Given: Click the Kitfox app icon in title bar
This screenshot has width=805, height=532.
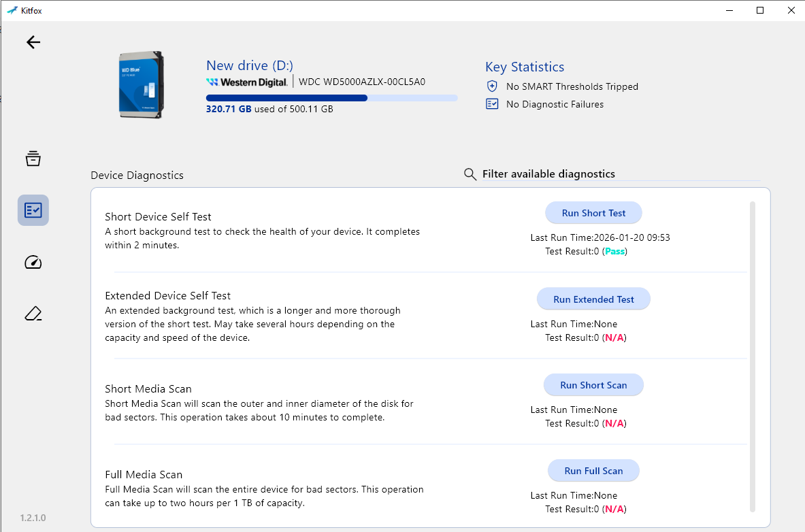Looking at the screenshot, I should coord(12,10).
